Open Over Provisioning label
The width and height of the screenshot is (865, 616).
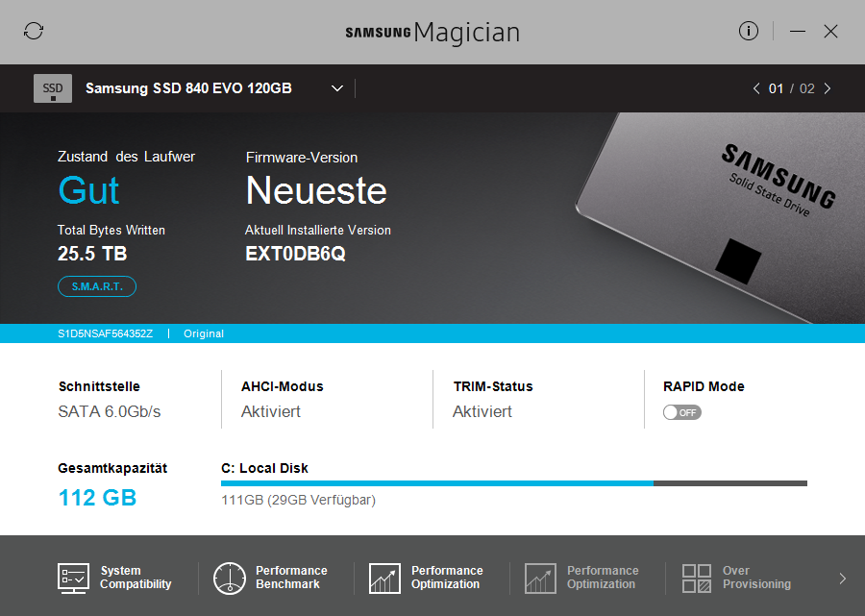756,578
